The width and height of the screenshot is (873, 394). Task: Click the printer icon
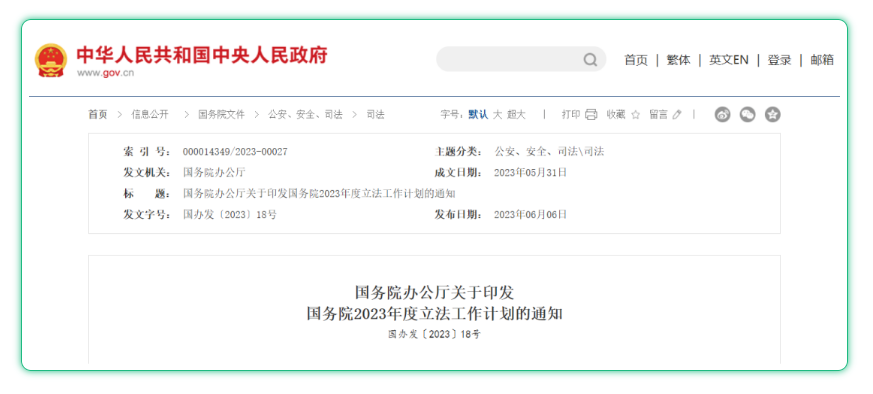[x=591, y=115]
